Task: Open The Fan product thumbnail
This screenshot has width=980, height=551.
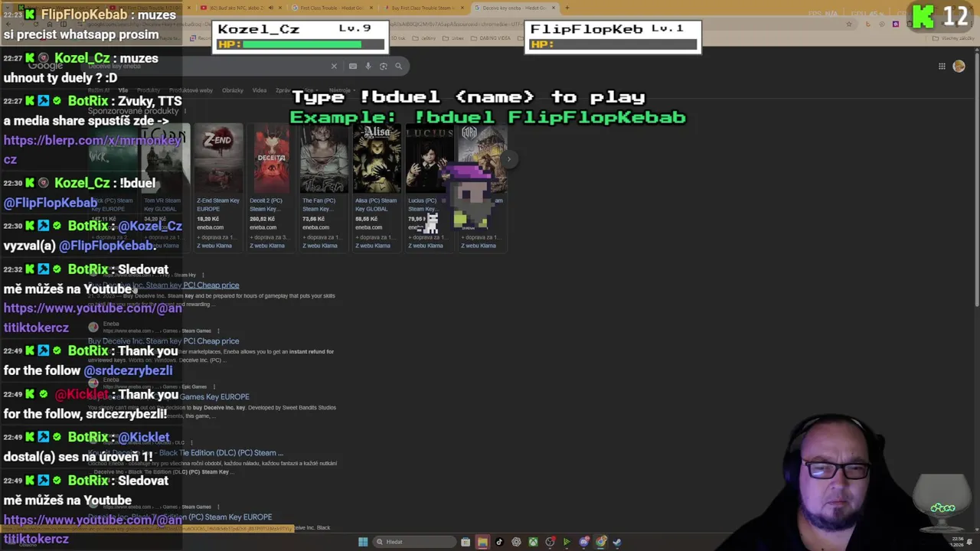Action: 324,159
